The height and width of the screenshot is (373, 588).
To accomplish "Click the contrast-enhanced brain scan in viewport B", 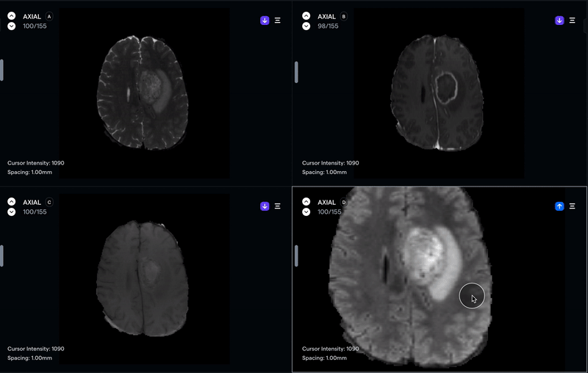I will [440, 92].
